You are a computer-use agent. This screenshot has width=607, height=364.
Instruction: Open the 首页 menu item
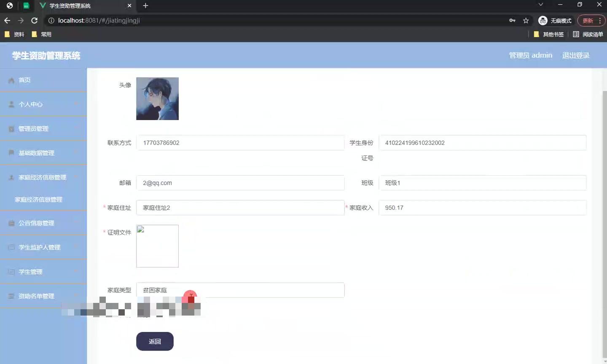click(43, 80)
